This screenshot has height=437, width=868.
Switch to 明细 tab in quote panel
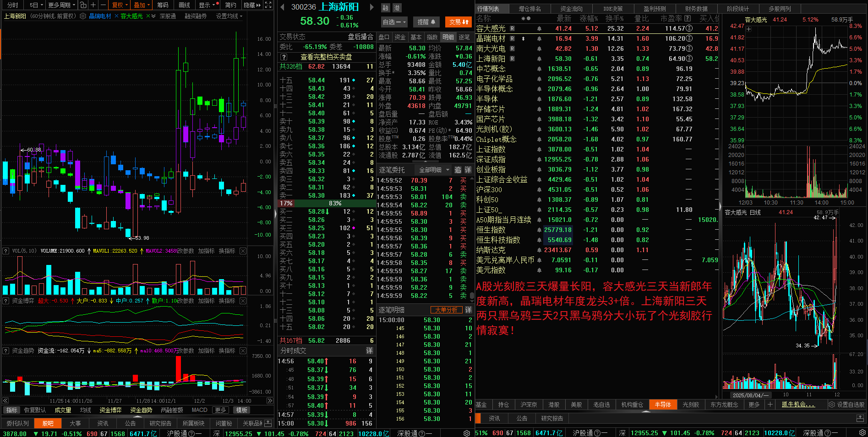[x=448, y=37]
